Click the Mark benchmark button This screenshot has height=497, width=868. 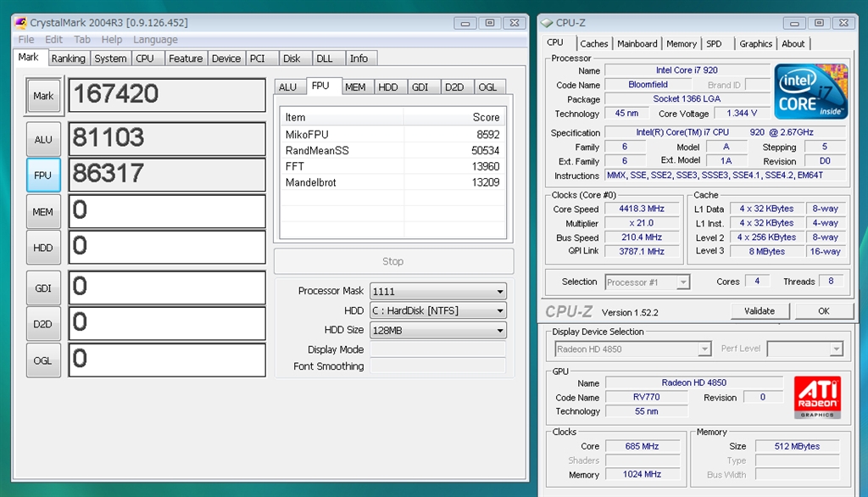tap(43, 96)
